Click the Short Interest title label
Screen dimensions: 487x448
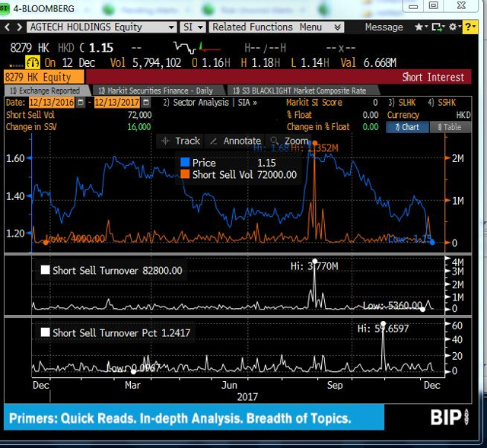point(433,77)
